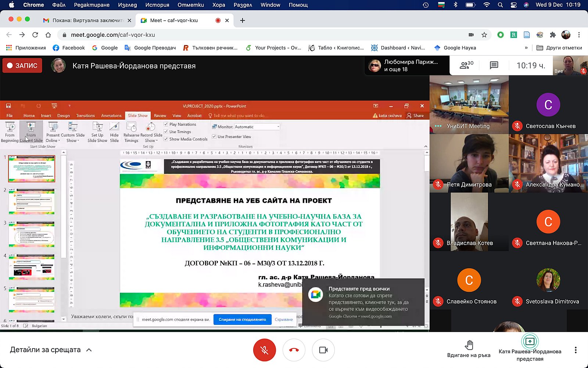Expand the hidden bookmarks overflow chevron
This screenshot has width=588, height=368.
coord(526,48)
